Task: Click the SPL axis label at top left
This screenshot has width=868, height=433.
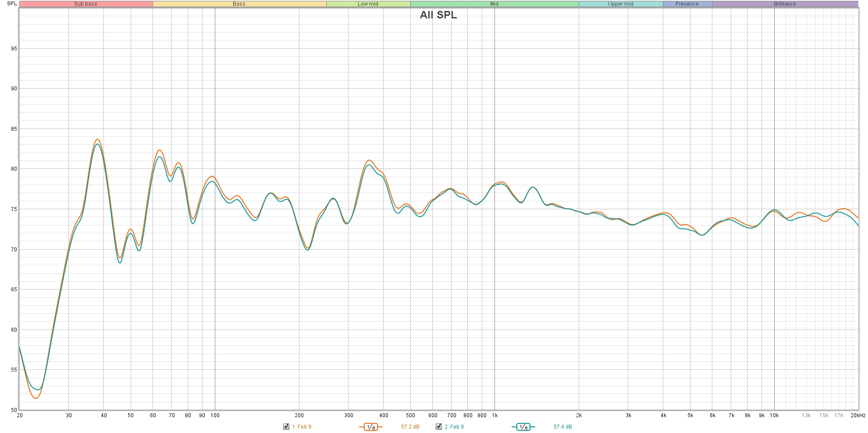Action: tap(12, 4)
